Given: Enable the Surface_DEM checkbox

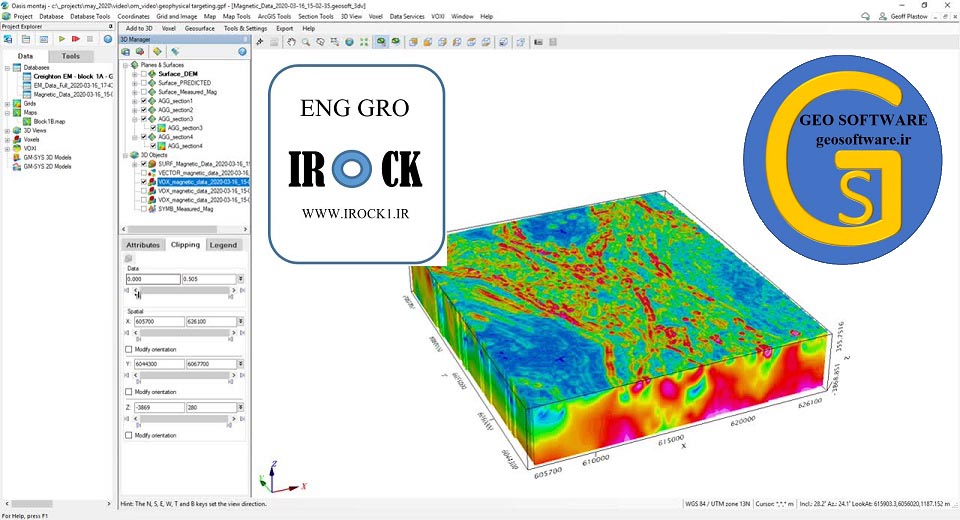Looking at the screenshot, I should pyautogui.click(x=144, y=73).
